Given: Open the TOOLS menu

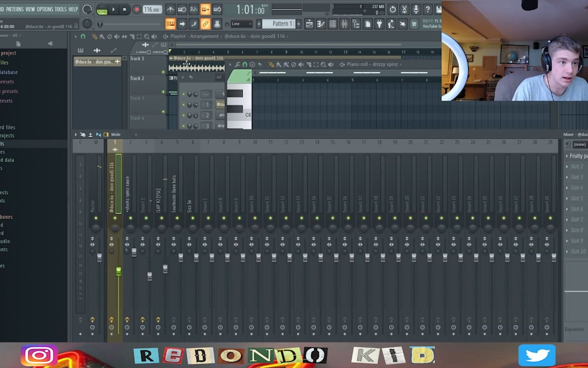Looking at the screenshot, I should [61, 9].
